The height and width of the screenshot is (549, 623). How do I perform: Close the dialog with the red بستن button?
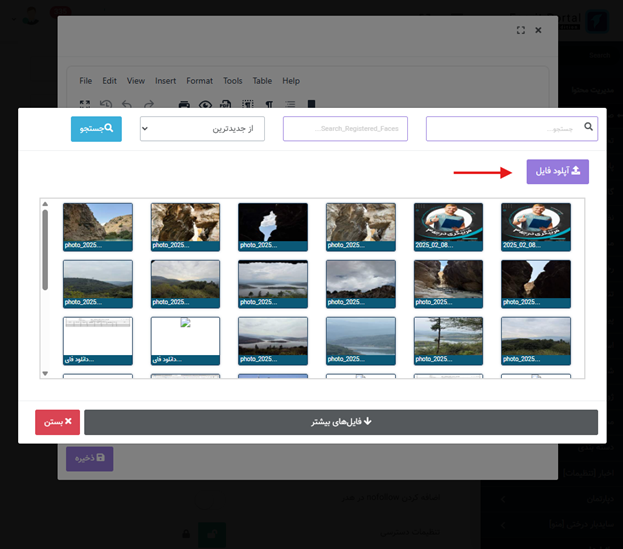[57, 422]
